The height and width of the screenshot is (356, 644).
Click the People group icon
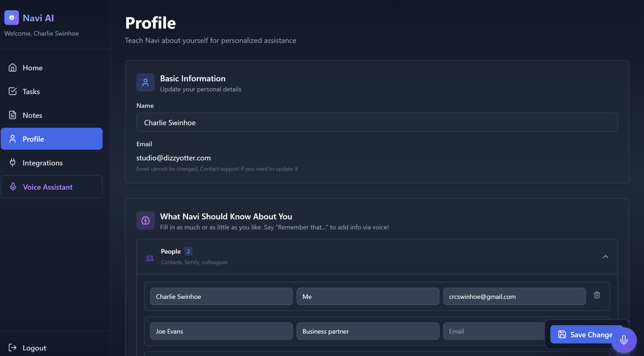pyautogui.click(x=149, y=258)
